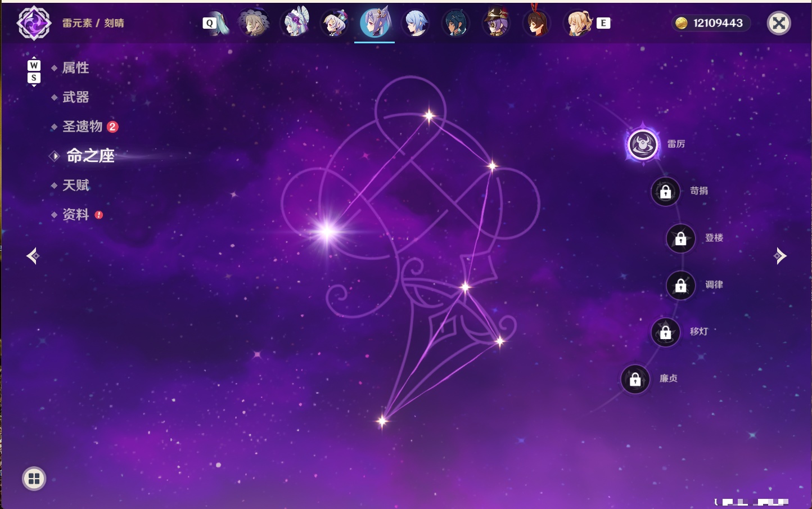The width and height of the screenshot is (812, 509).
Task: Click the bright star in the constellation
Action: pos(327,231)
